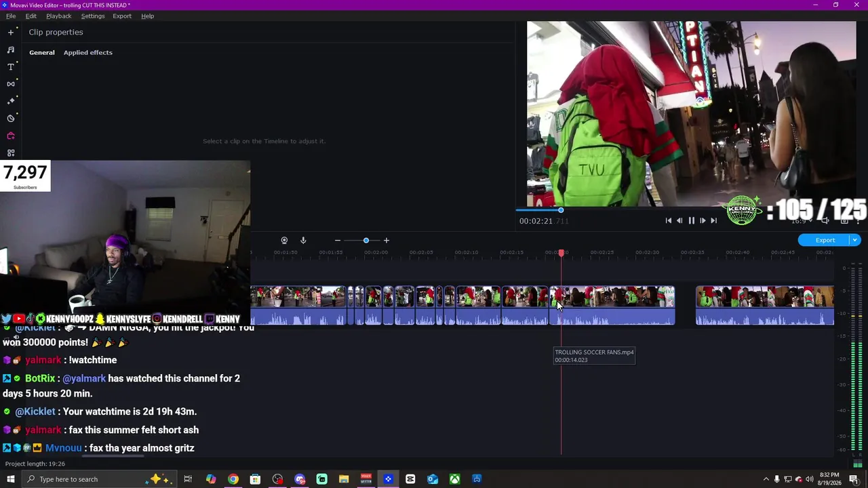Expand the Export button dropdown arrow
The image size is (868, 488).
pyautogui.click(x=855, y=240)
